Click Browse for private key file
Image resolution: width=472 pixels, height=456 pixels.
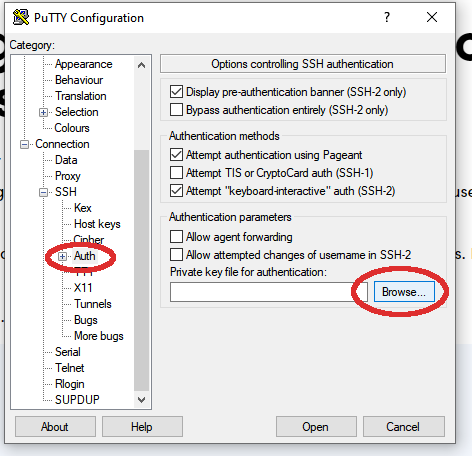click(x=404, y=292)
